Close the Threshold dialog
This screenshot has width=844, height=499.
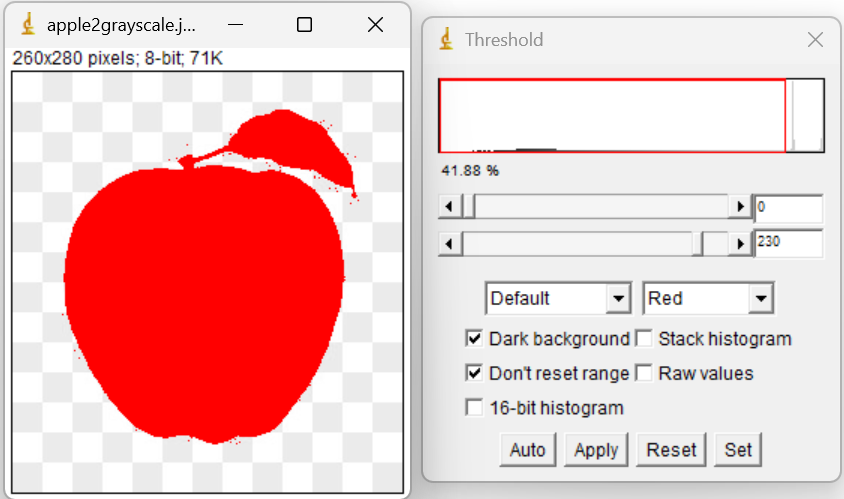click(x=815, y=39)
